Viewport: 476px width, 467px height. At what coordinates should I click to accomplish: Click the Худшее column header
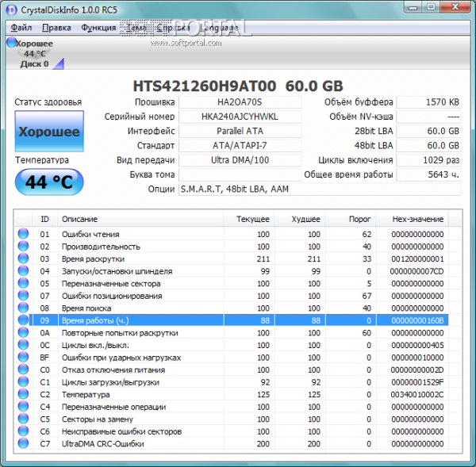(300, 219)
